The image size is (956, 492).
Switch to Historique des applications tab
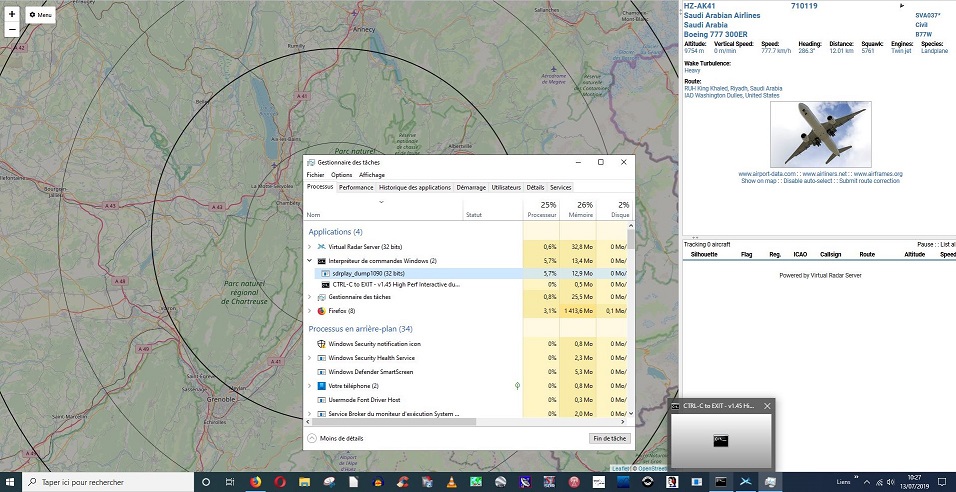click(x=415, y=187)
